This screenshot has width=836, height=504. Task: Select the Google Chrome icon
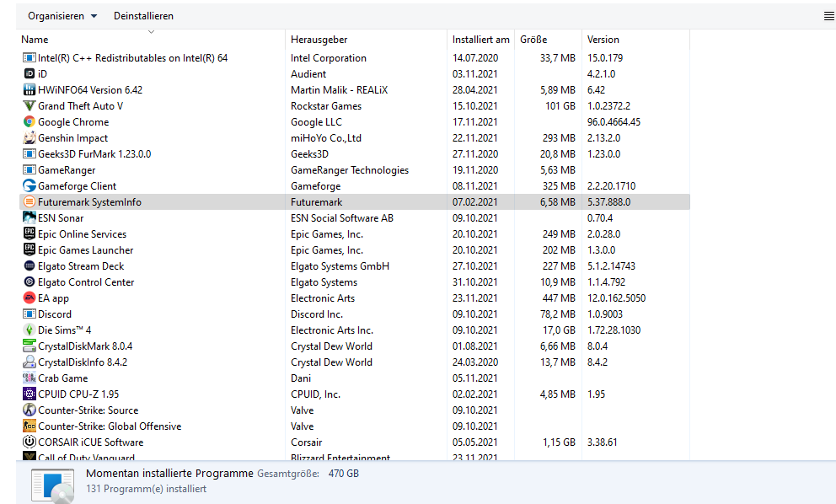[x=29, y=121]
